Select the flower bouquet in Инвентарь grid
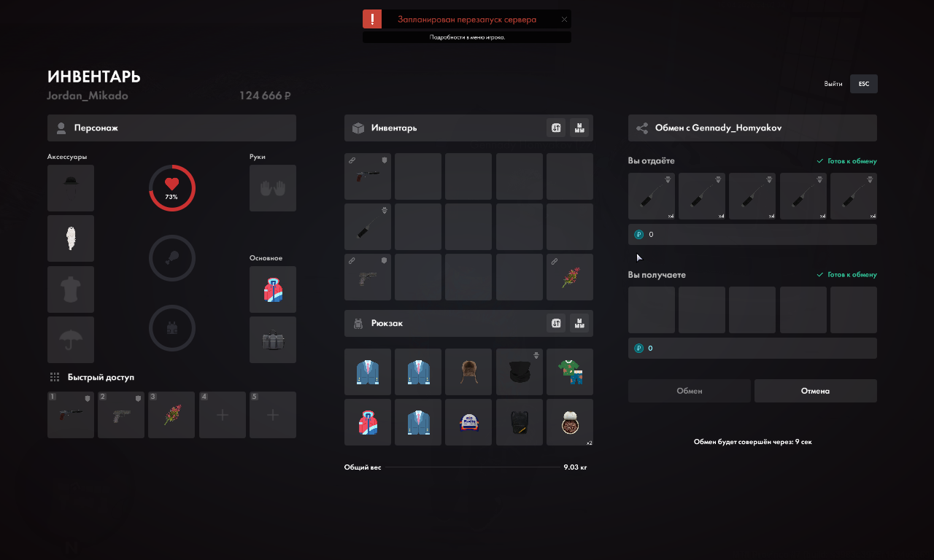The image size is (934, 560). click(x=570, y=277)
